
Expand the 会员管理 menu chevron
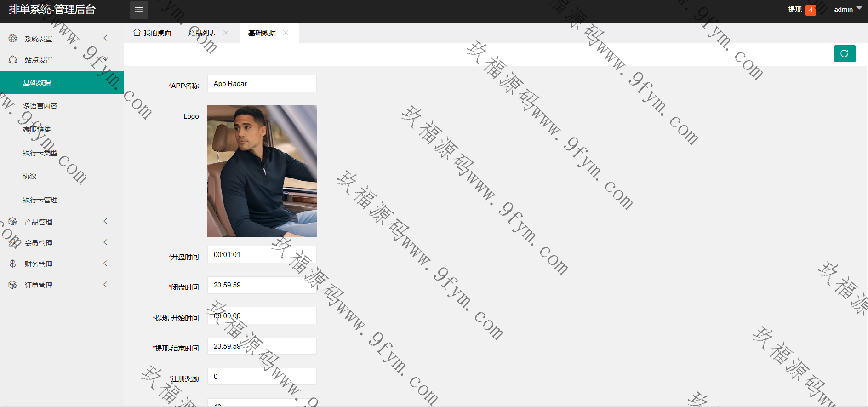pyautogui.click(x=105, y=242)
